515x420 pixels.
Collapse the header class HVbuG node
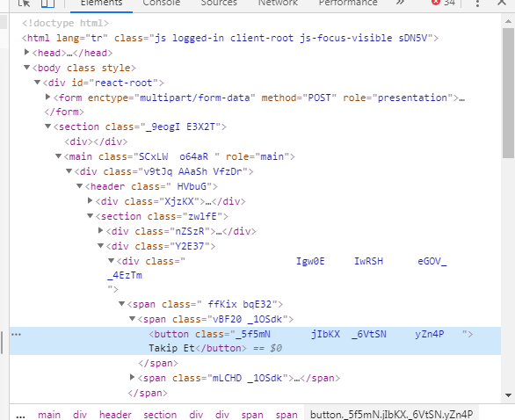79,186
